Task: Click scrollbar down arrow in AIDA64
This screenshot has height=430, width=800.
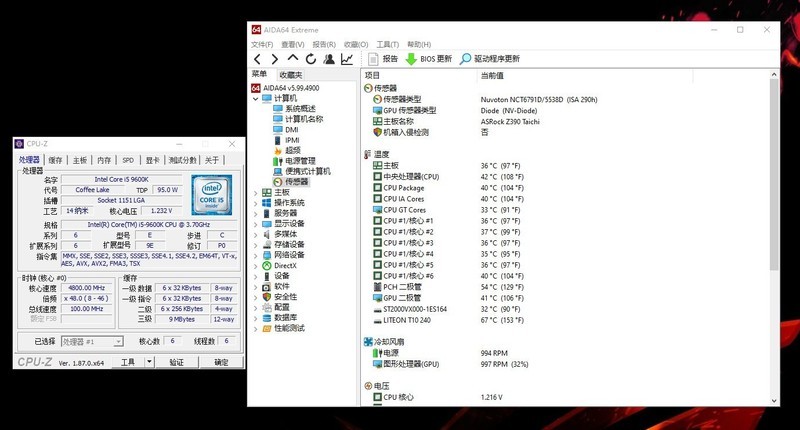Action: [774, 401]
